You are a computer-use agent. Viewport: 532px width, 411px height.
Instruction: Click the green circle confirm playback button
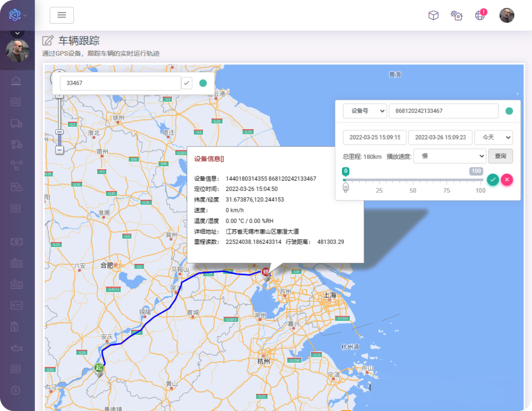click(x=493, y=180)
